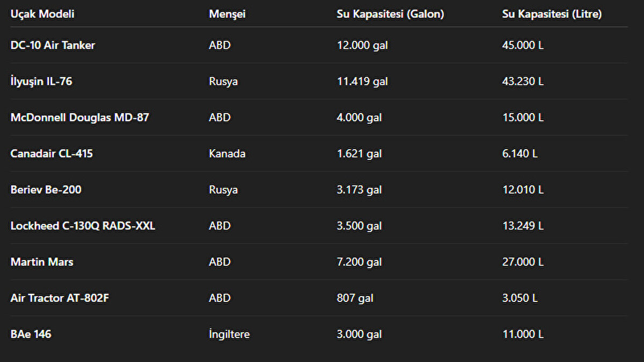Select Lockheed C-130Q RADS-XXL cell

83,226
